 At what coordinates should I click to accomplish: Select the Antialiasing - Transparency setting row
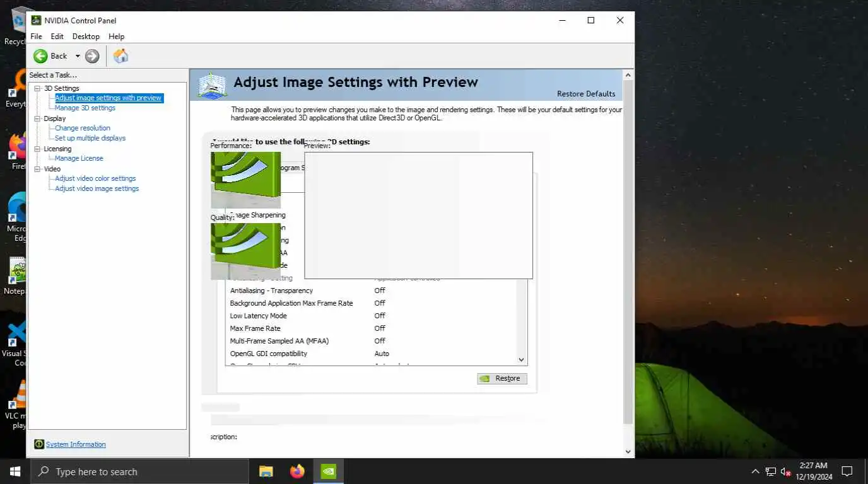tap(371, 291)
